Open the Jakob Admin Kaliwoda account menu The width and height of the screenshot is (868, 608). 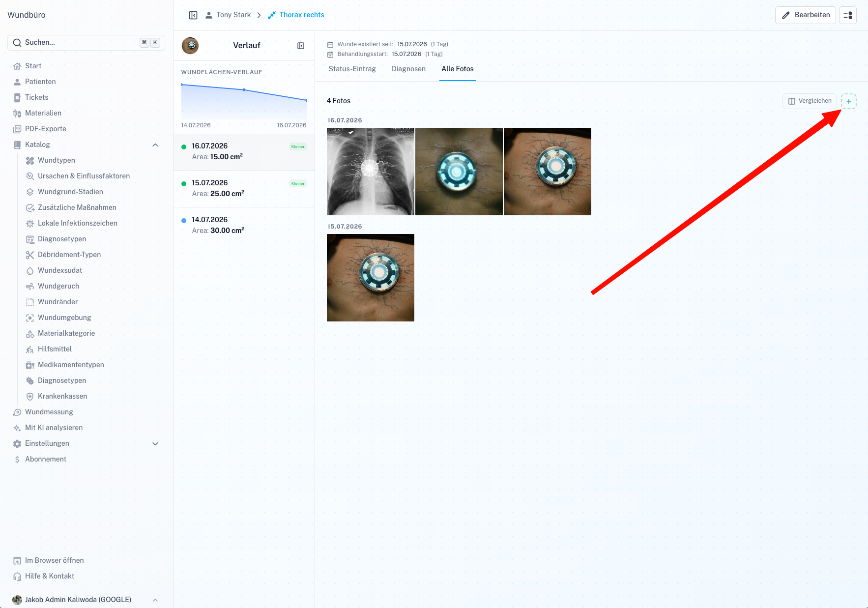point(86,600)
